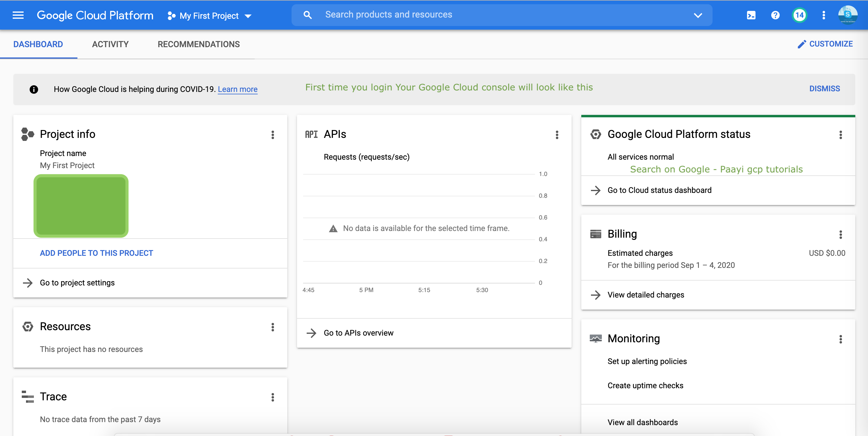Viewport: 868px width, 436px height.
Task: Click arrow icon beside Go to APIs overview
Action: pyautogui.click(x=311, y=333)
